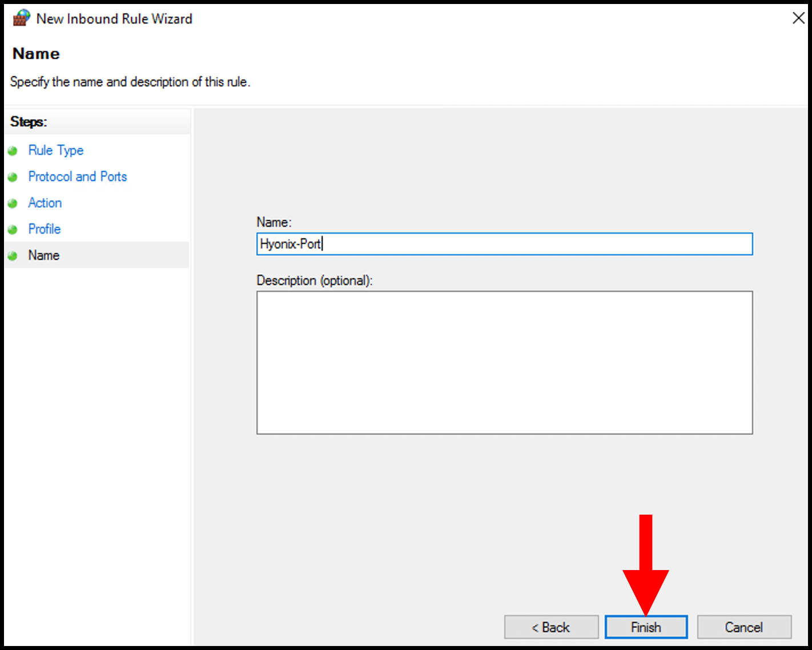Click the Name page heading
The height and width of the screenshot is (650, 812).
coord(35,53)
